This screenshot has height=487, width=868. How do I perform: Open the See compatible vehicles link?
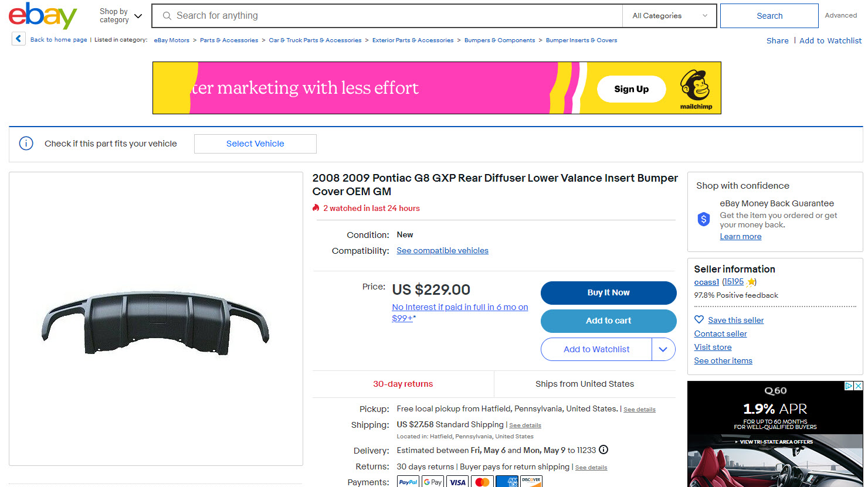click(x=442, y=250)
